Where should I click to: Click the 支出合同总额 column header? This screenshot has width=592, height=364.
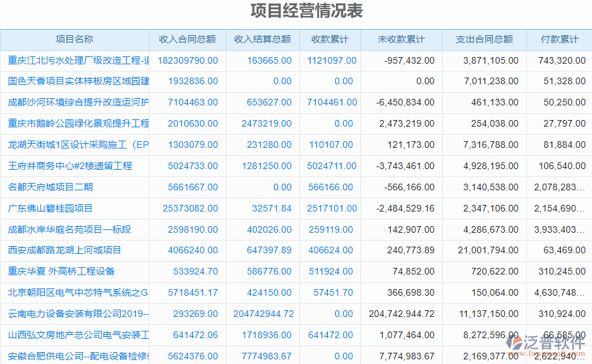[484, 40]
